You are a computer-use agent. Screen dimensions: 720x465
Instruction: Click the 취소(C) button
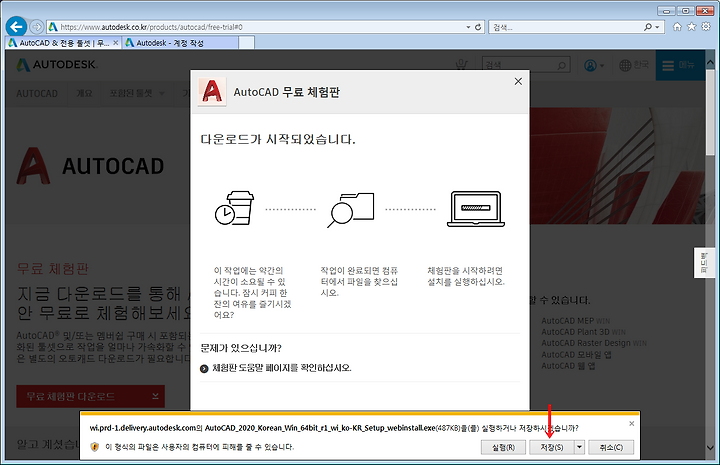coord(611,447)
